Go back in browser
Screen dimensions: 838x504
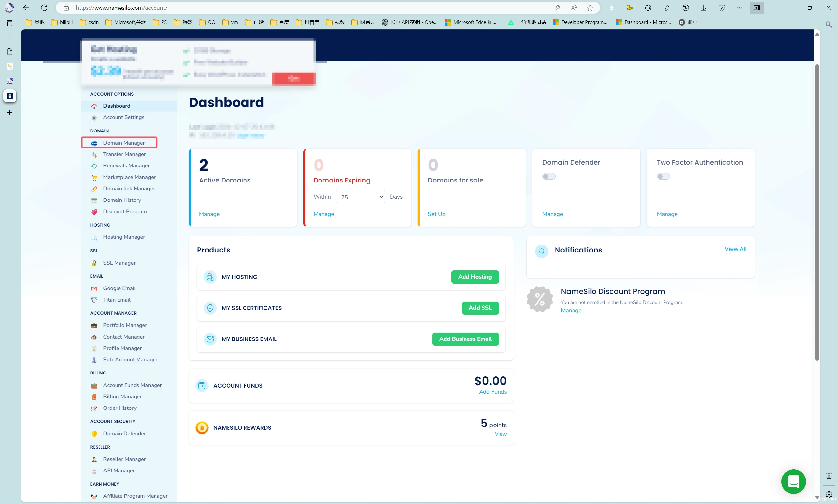pyautogui.click(x=26, y=8)
